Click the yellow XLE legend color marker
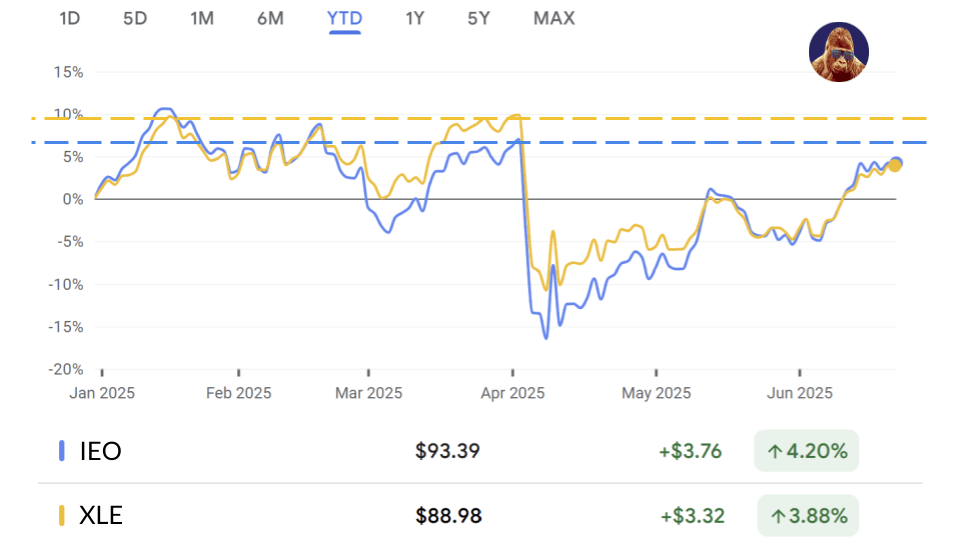 pyautogui.click(x=62, y=516)
